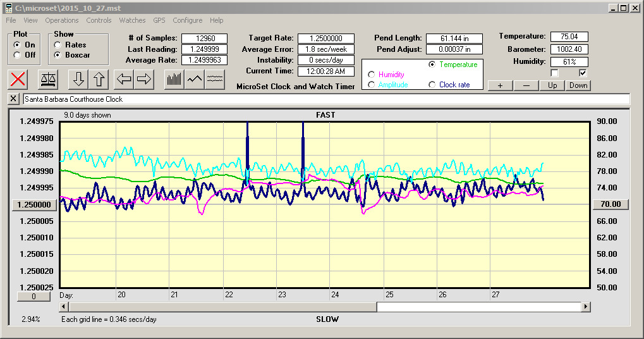Click the plus (+) scale button
The width and height of the screenshot is (644, 339).
501,85
